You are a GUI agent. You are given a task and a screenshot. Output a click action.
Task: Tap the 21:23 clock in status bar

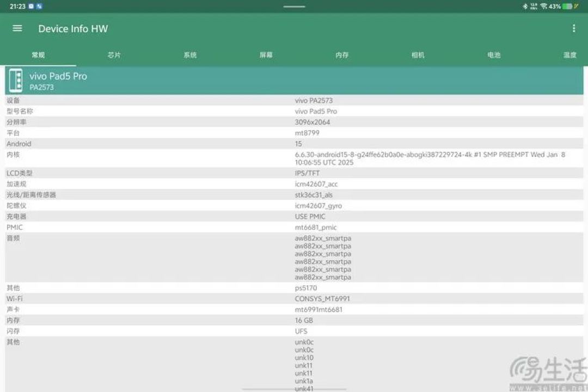coord(17,7)
